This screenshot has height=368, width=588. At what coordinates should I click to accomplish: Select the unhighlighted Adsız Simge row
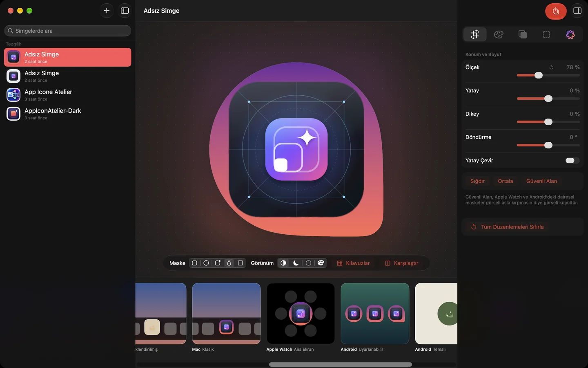(x=68, y=76)
